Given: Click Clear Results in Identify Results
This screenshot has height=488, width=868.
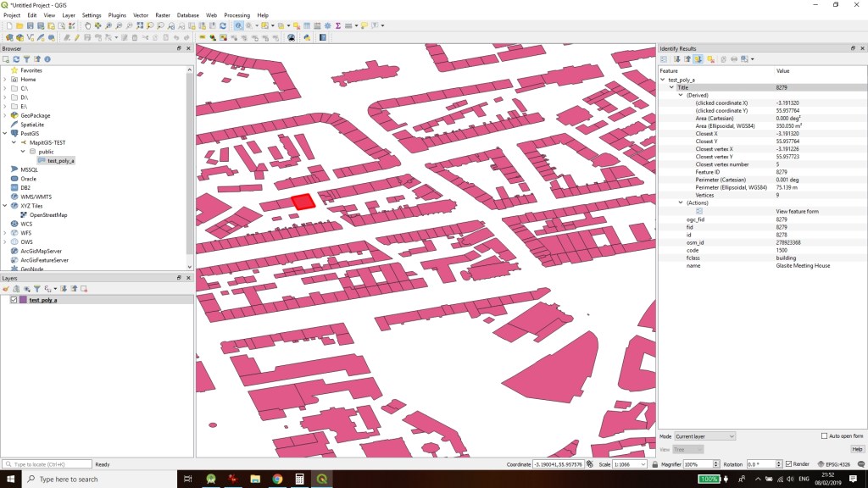Looking at the screenshot, I should [711, 59].
